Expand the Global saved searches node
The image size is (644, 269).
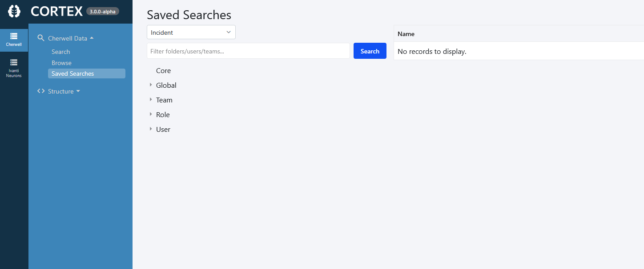151,85
